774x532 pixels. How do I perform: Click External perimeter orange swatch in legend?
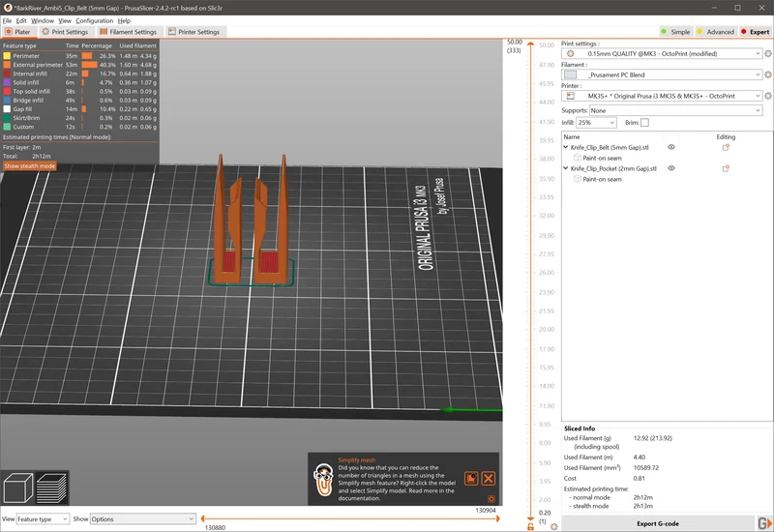[7, 65]
